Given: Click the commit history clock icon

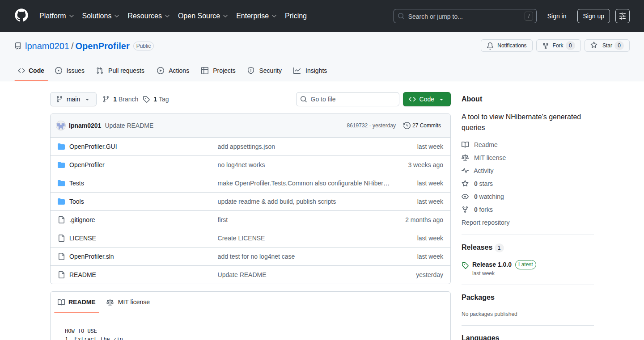Looking at the screenshot, I should point(407,126).
